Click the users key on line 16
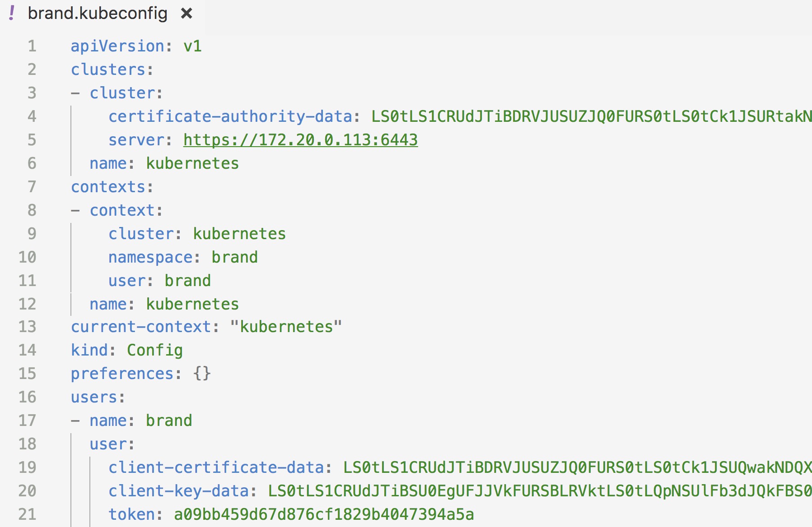Image resolution: width=812 pixels, height=527 pixels. [x=94, y=397]
